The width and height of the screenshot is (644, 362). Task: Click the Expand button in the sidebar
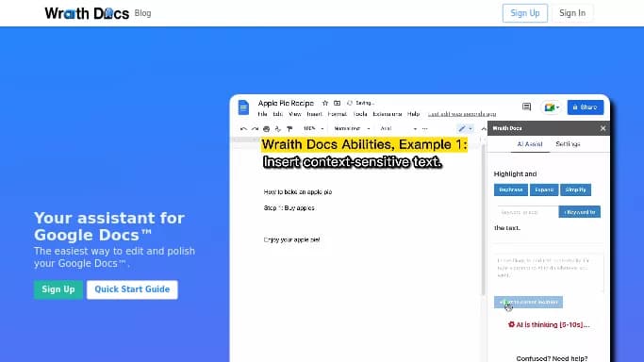[x=544, y=190]
